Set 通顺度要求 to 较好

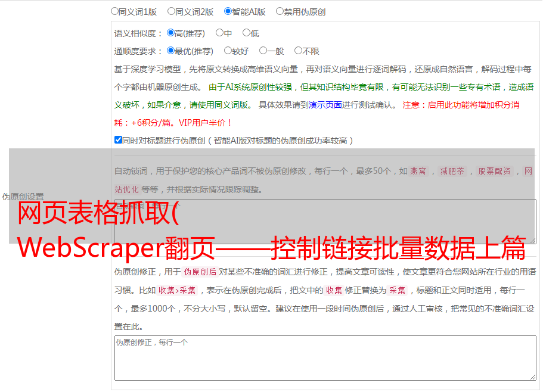pos(228,51)
